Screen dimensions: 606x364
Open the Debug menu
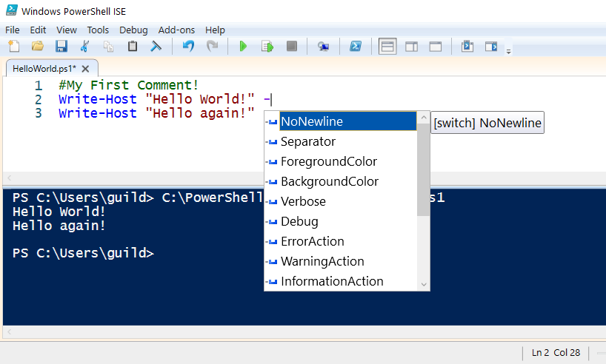[x=133, y=30]
